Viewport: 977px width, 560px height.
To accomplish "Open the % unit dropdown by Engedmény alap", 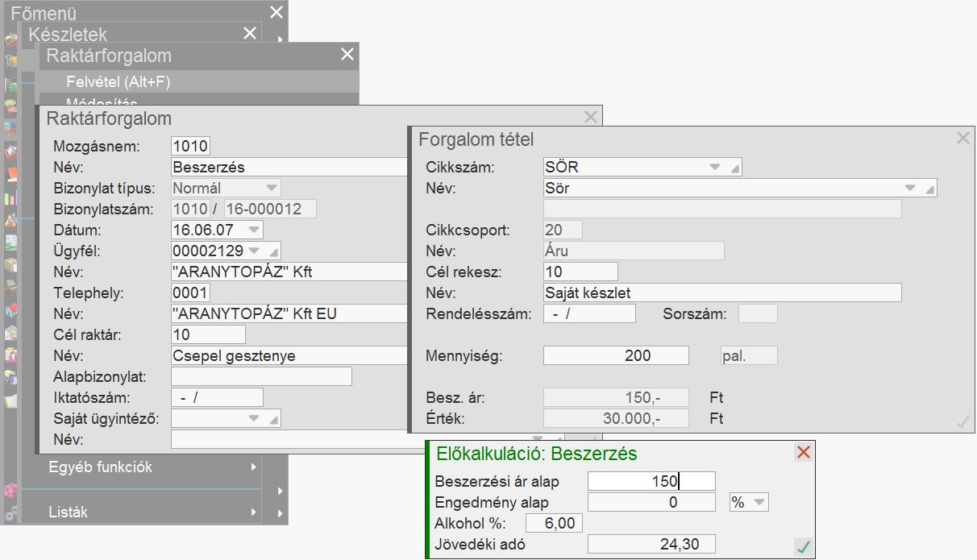I will tap(758, 503).
